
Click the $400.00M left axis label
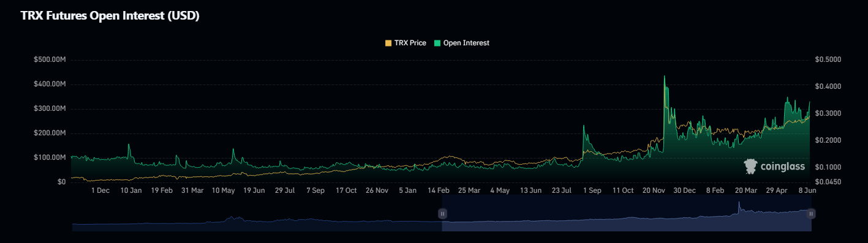50,84
